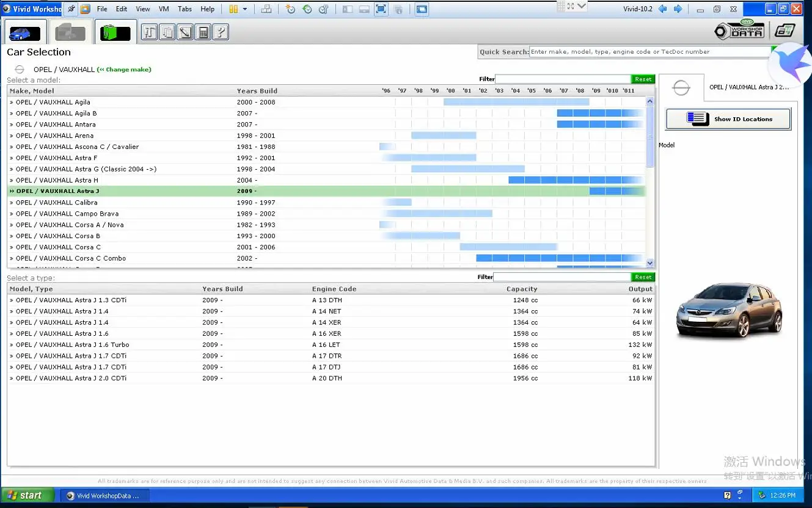
Task: Click the revert snapshot clock icon
Action: pyautogui.click(x=307, y=9)
